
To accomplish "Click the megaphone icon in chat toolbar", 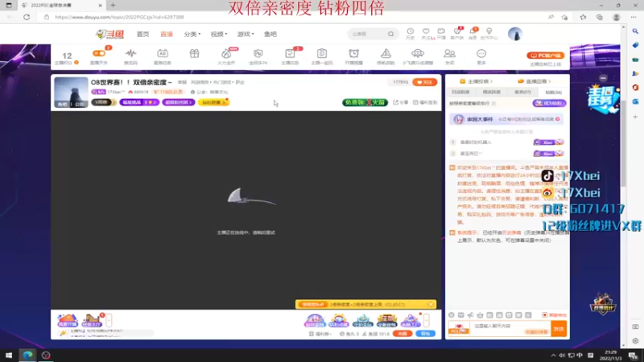I will pyautogui.click(x=470, y=315).
